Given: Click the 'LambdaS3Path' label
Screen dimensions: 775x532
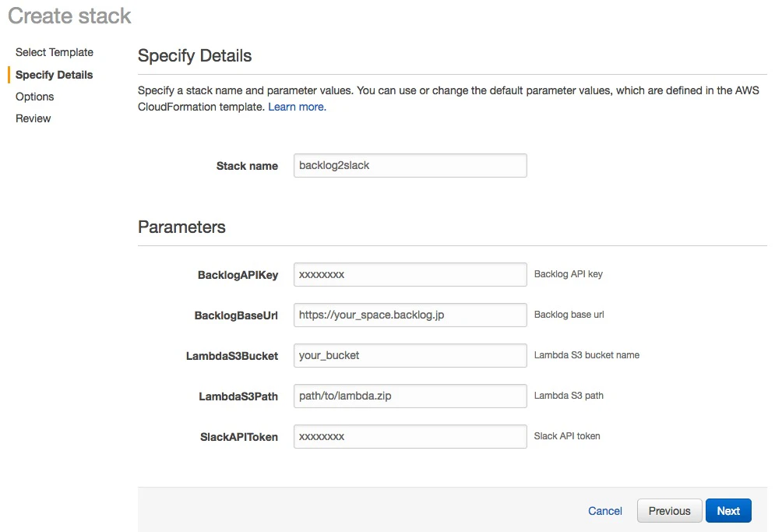Looking at the screenshot, I should 238,396.
